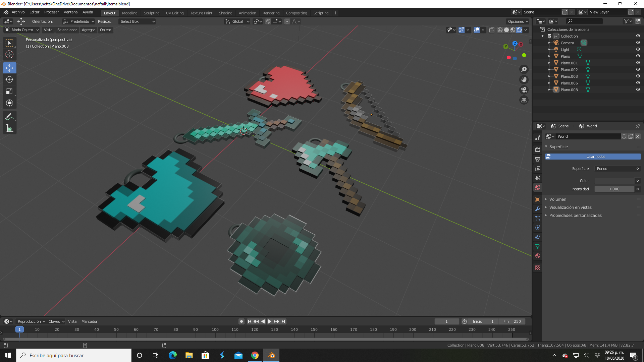
Task: Select the Scale tool in the toolbar
Action: coord(9,91)
